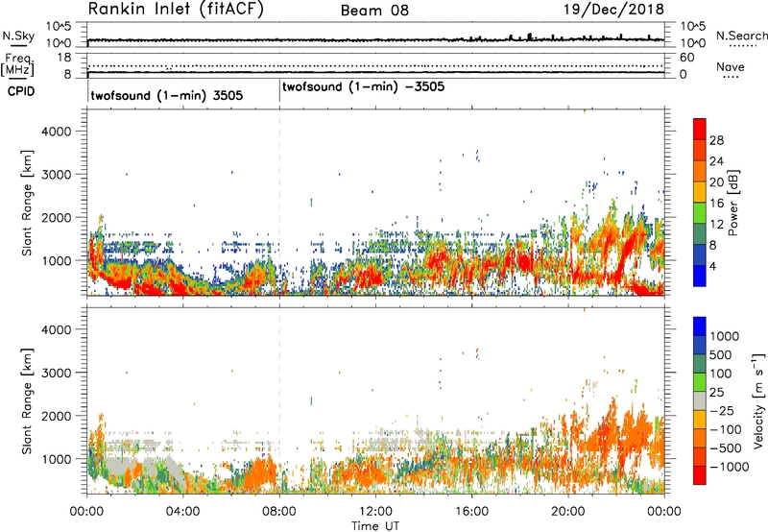Click the '4000' tick of velocity panel
The image size is (768, 532).
click(x=56, y=329)
